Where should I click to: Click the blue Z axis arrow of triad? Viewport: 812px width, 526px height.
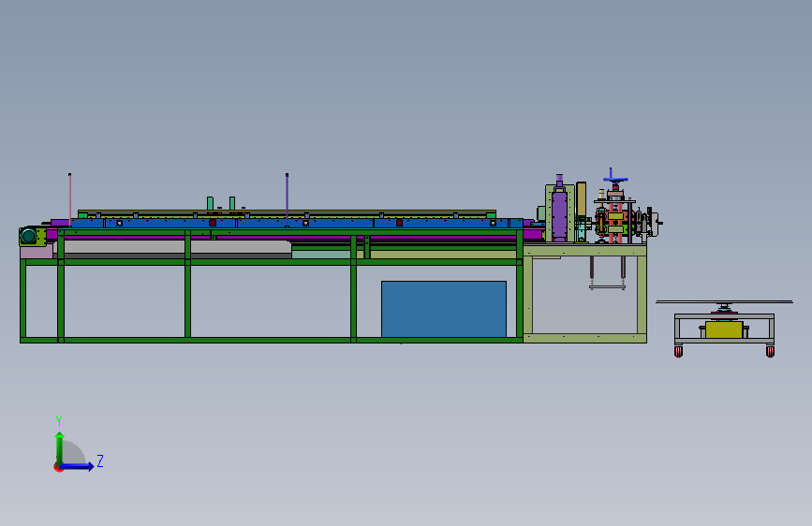tap(78, 466)
